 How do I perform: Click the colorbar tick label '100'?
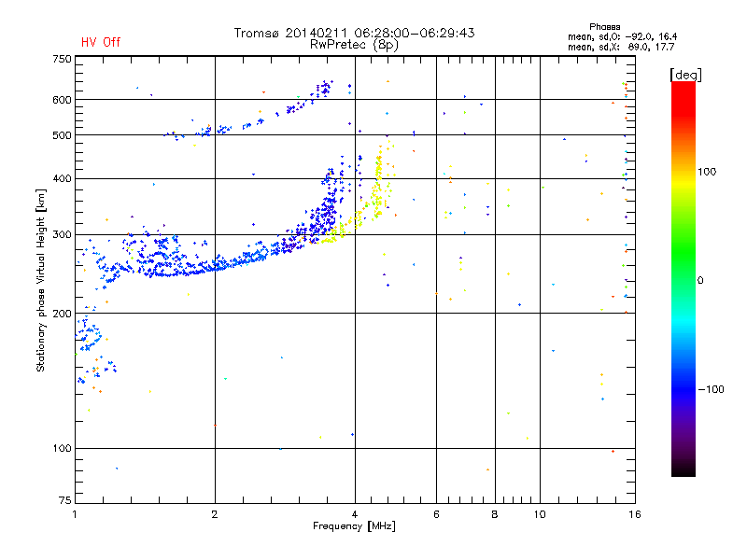coord(707,172)
